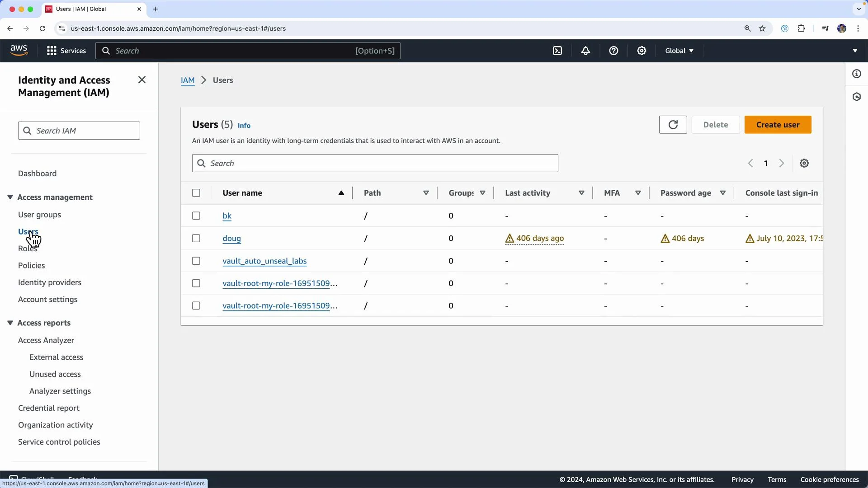Viewport: 868px width, 488px height.
Task: Open the Global region dropdown
Action: click(x=679, y=51)
